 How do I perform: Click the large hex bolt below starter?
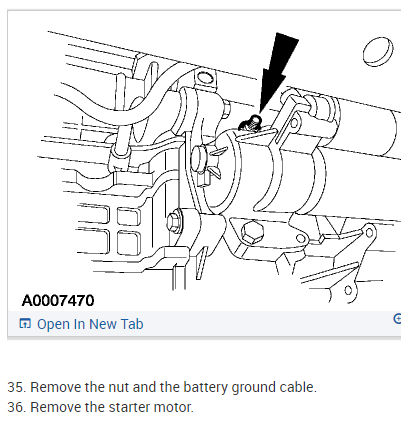(x=252, y=232)
